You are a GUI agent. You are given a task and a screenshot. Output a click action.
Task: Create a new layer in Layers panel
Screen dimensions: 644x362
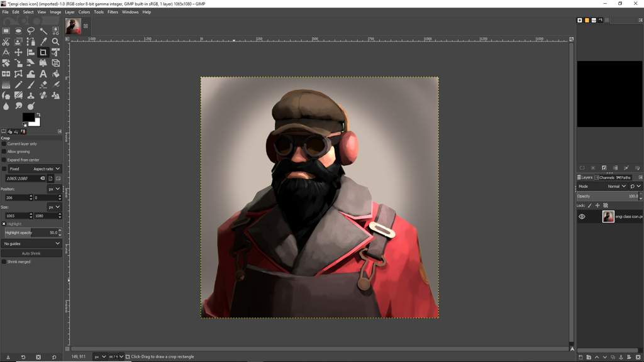point(580,357)
